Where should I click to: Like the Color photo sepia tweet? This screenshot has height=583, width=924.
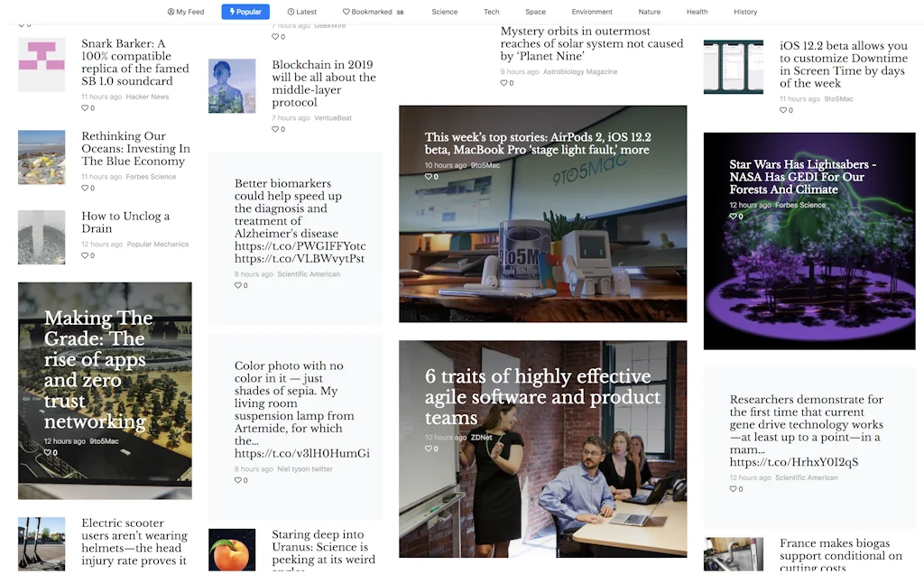241,480
